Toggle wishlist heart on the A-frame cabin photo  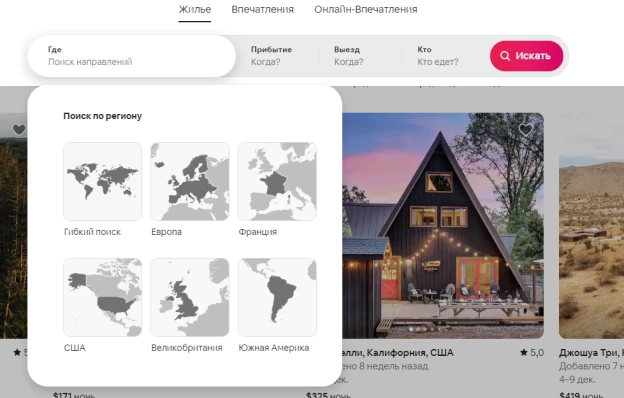coord(526,129)
